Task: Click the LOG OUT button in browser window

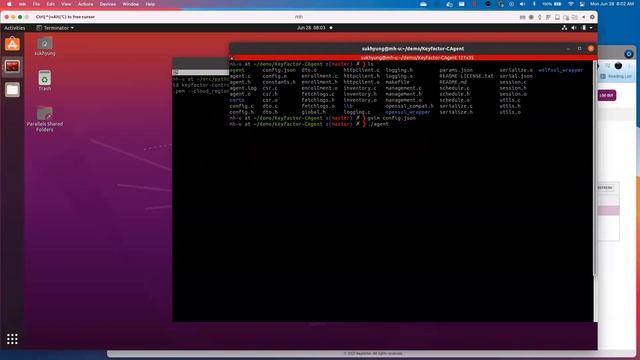Action: 607,96
